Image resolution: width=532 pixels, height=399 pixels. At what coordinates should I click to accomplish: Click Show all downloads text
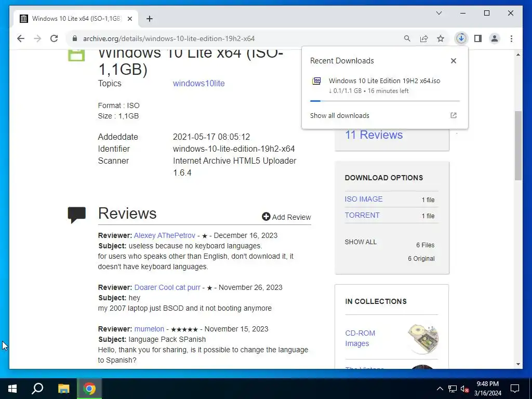click(339, 115)
